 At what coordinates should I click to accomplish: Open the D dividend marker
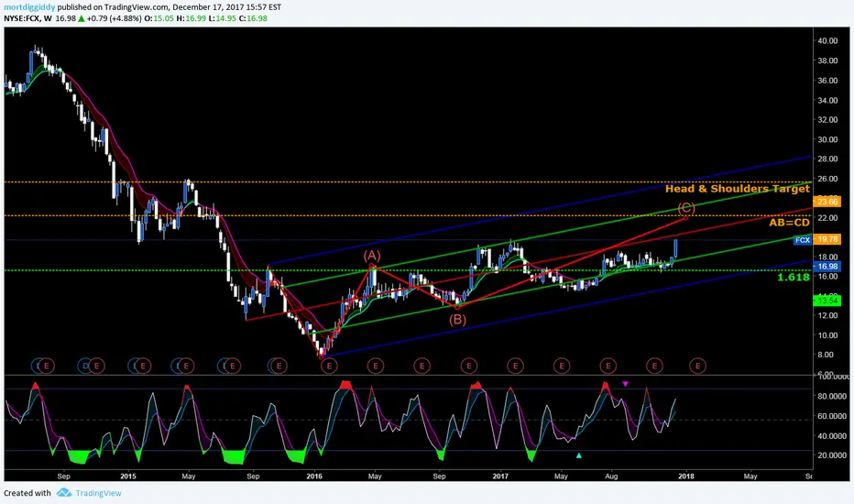tap(84, 366)
